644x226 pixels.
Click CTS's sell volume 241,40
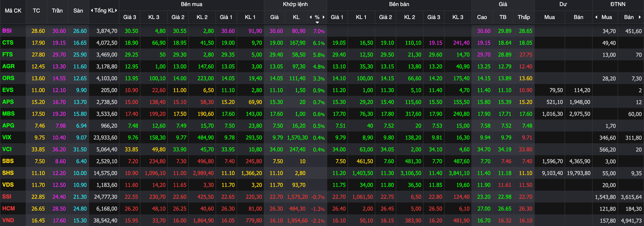pyautogui.click(x=461, y=43)
